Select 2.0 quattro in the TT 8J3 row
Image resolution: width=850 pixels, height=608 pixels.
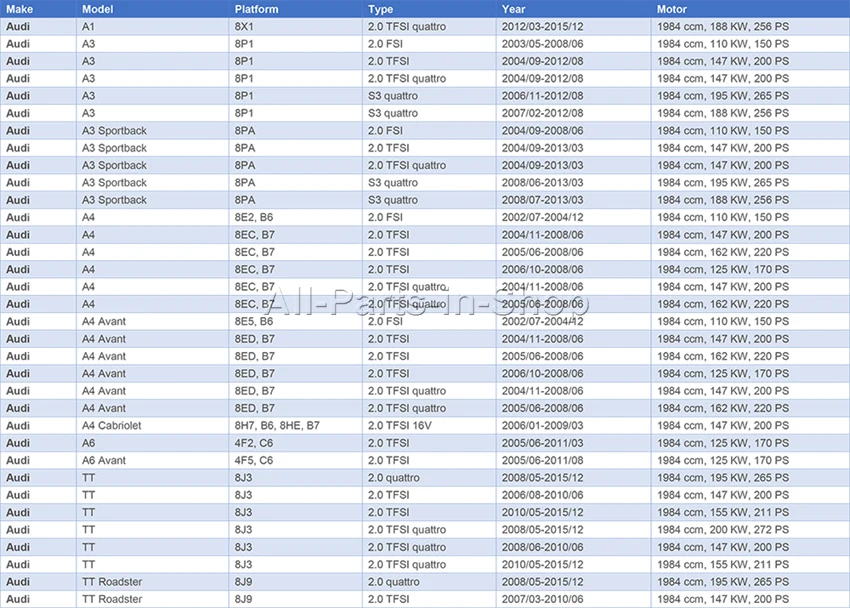(394, 477)
